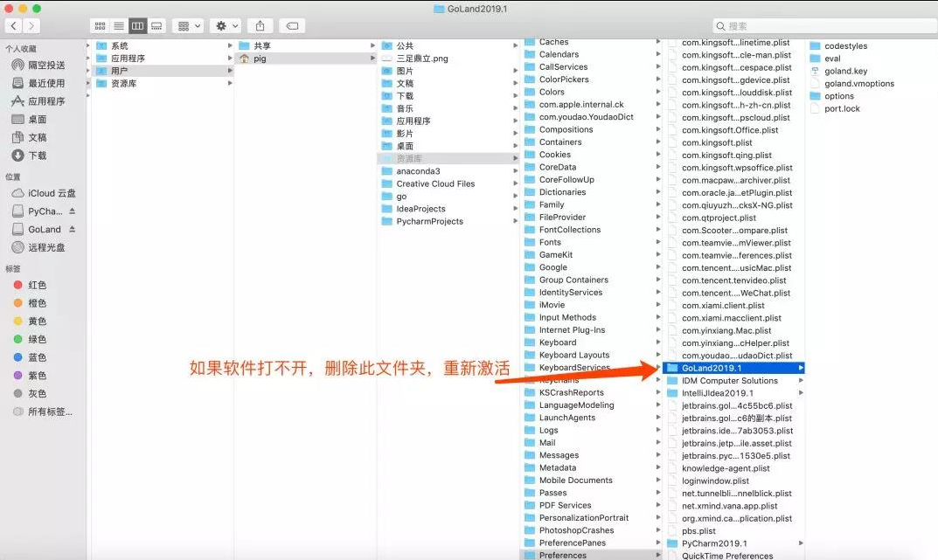Image resolution: width=938 pixels, height=560 pixels.
Task: Open the group-by arrangement dropdown
Action: point(189,25)
